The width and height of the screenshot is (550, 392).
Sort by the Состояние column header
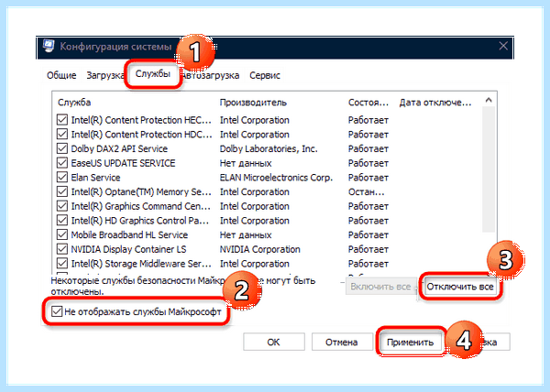click(x=368, y=103)
